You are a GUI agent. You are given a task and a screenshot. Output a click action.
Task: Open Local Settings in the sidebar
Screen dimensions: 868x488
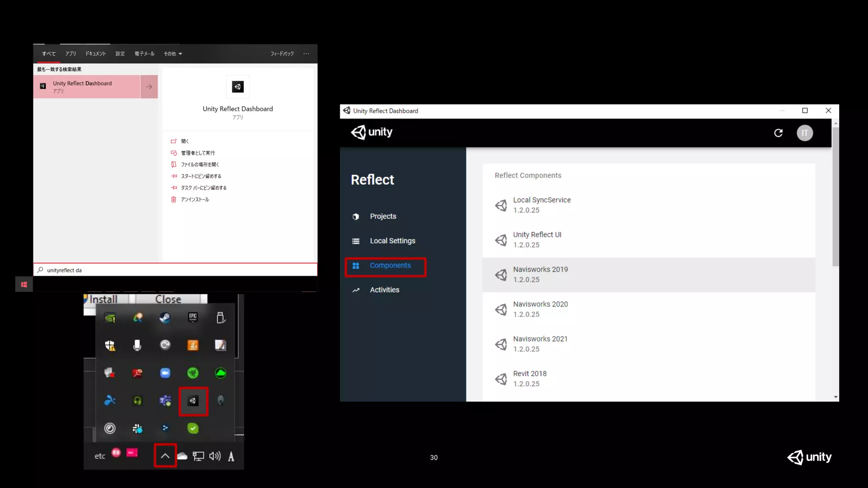pos(392,241)
